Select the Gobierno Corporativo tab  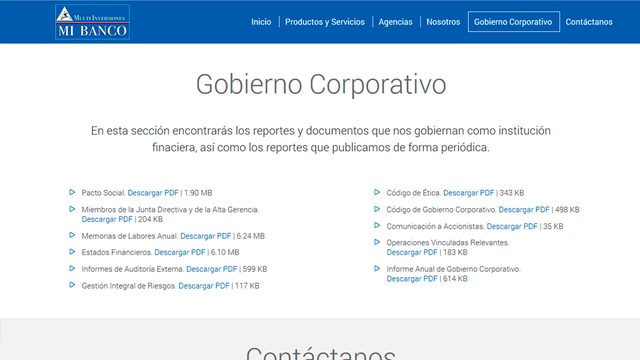click(513, 22)
